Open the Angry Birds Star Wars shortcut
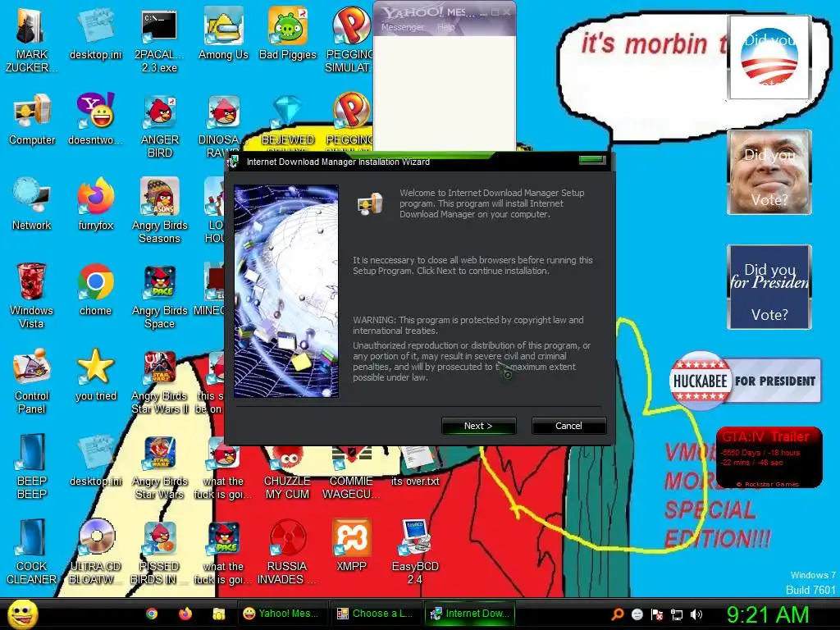The height and width of the screenshot is (630, 840). pyautogui.click(x=160, y=466)
